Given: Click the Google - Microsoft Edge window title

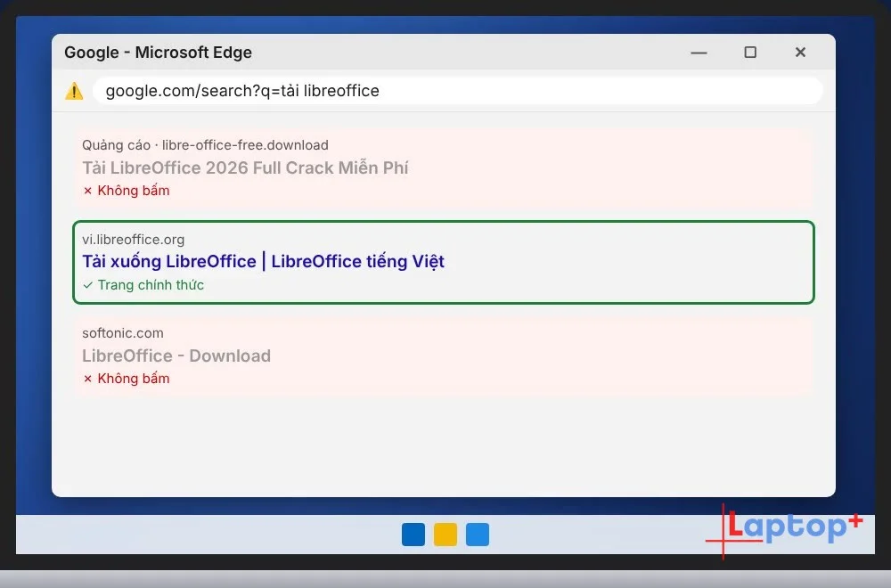Looking at the screenshot, I should 158,53.
